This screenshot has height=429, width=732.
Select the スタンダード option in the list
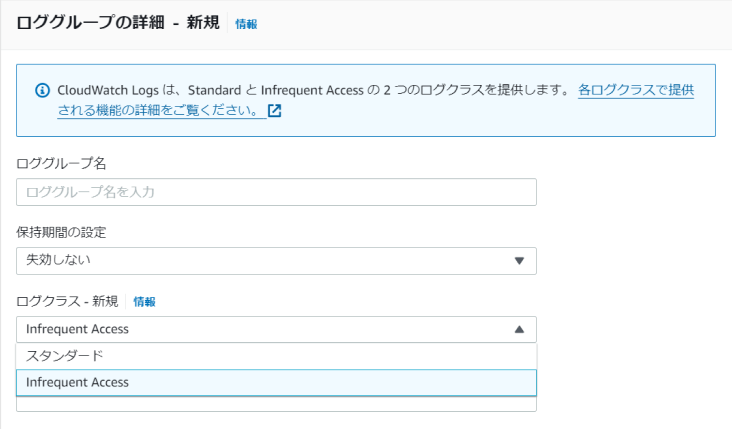tap(276, 356)
